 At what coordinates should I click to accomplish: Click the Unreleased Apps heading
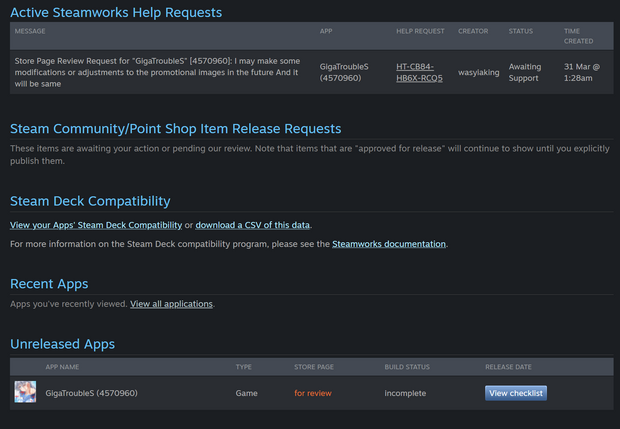62,344
